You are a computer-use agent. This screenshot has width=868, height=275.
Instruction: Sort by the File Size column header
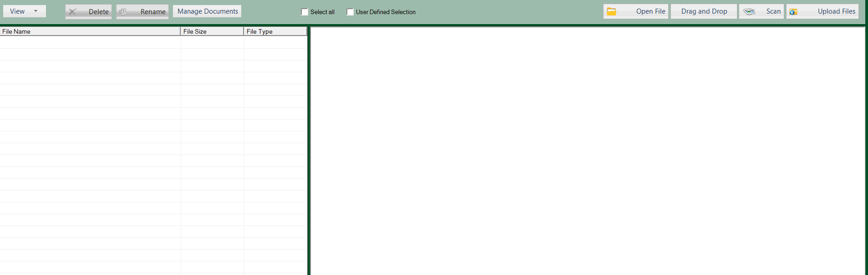(212, 31)
